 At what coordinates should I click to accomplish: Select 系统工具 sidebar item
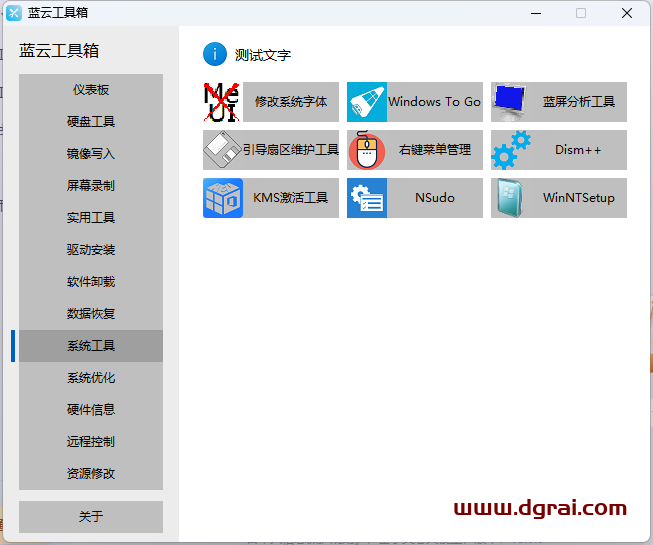(x=91, y=346)
